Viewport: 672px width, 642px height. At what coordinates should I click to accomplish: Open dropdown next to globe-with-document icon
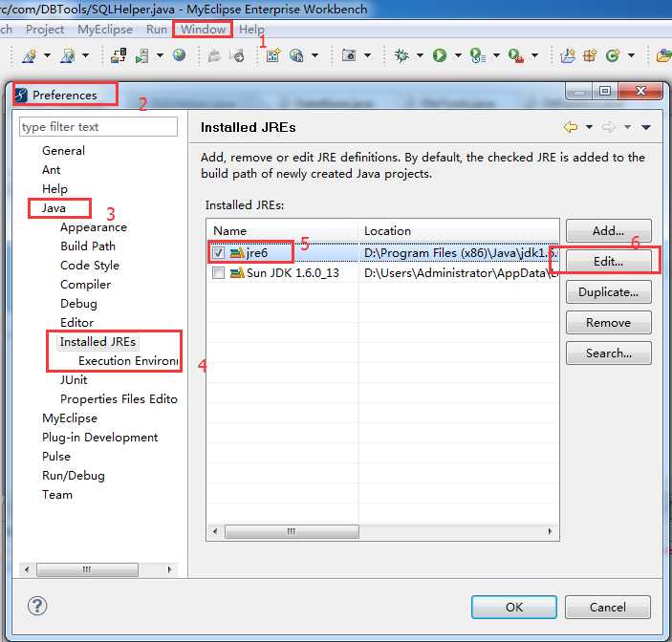coord(315,55)
